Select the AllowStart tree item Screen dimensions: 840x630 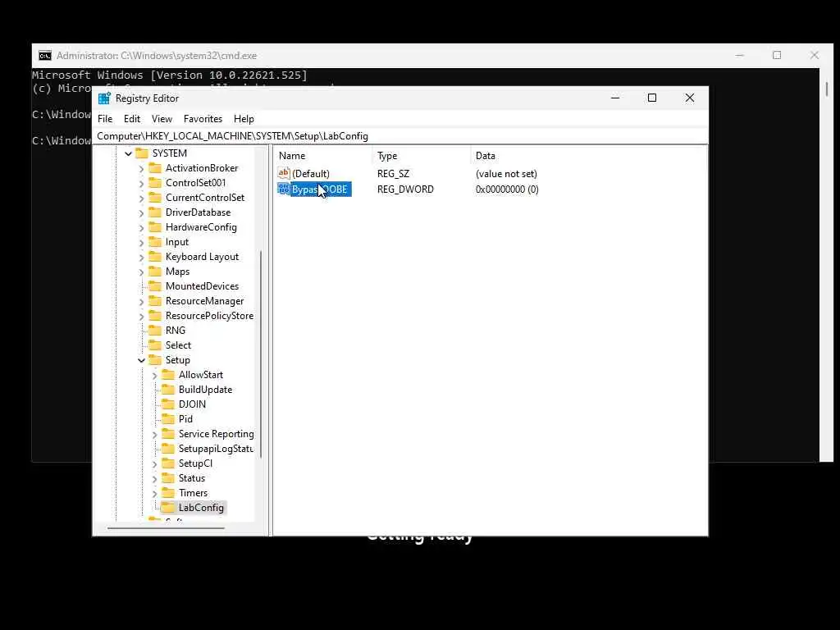(201, 375)
